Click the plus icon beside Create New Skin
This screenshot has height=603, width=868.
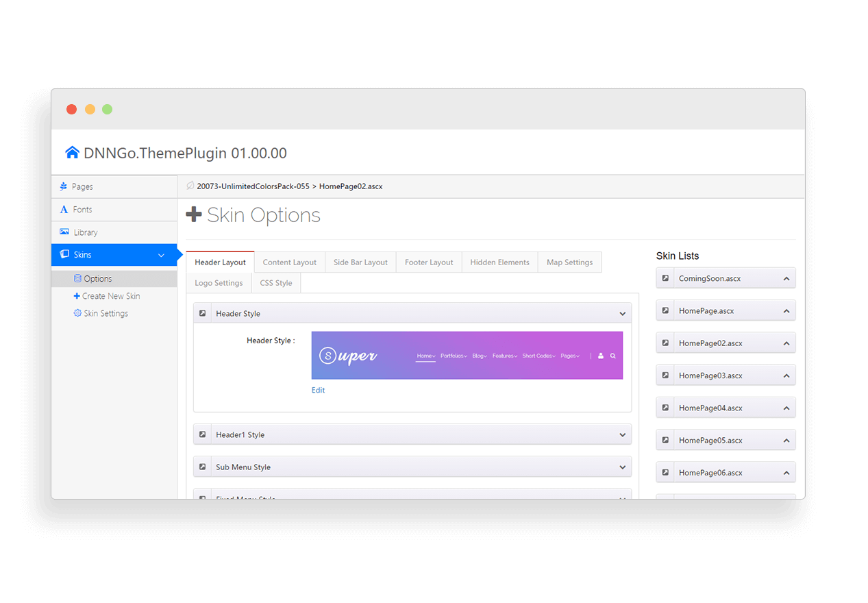[x=77, y=296]
